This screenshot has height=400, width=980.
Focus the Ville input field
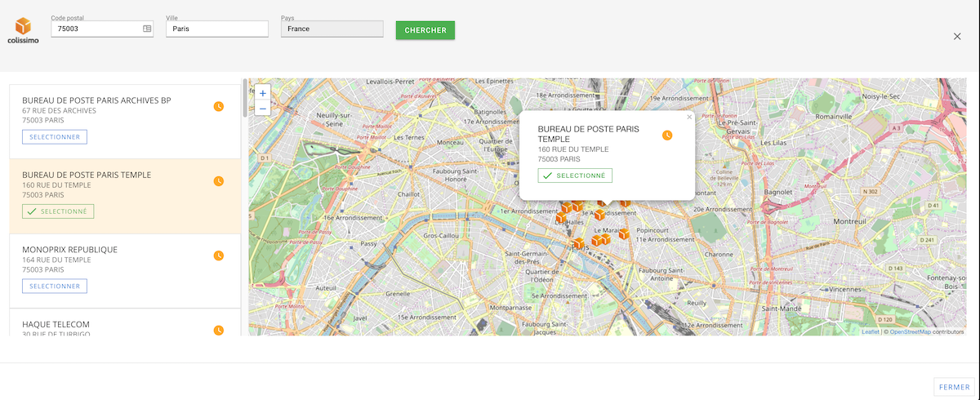217,29
